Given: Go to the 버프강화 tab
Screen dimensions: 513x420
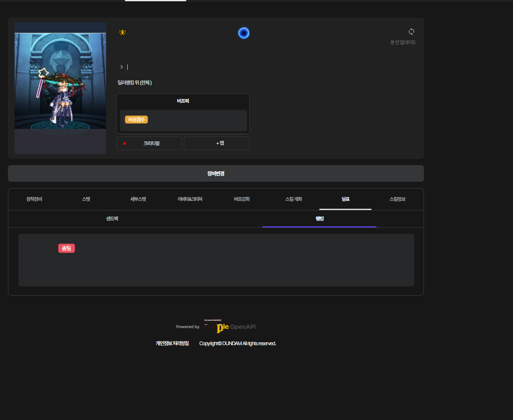Looking at the screenshot, I should [242, 199].
